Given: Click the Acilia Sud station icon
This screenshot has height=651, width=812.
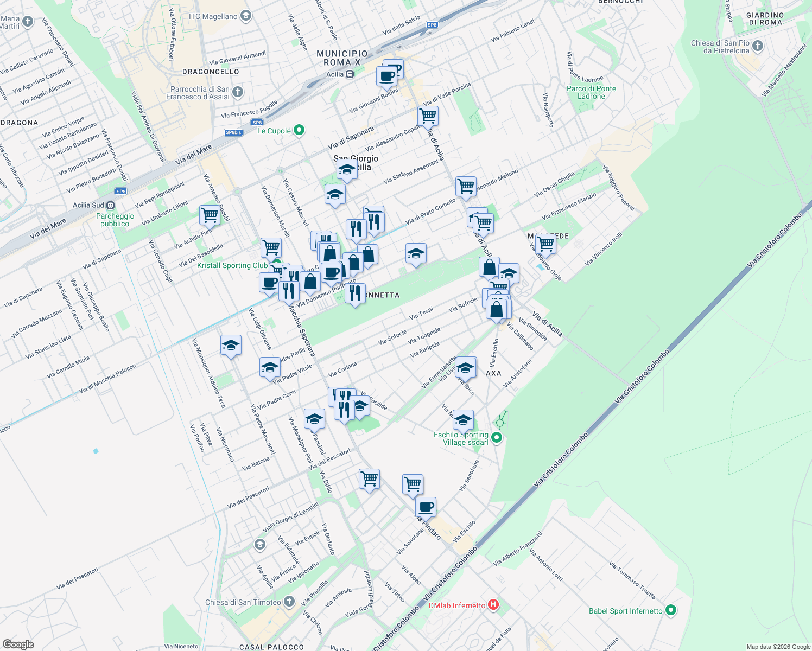Looking at the screenshot, I should 110,206.
